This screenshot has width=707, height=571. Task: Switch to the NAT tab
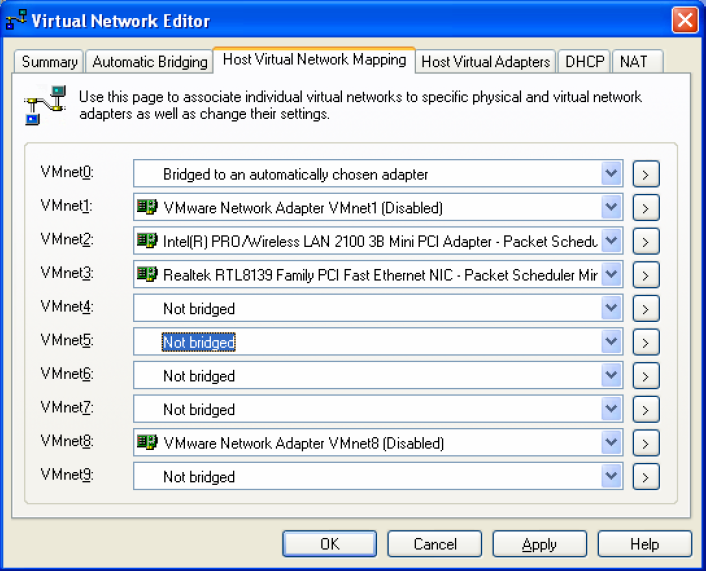tap(638, 61)
